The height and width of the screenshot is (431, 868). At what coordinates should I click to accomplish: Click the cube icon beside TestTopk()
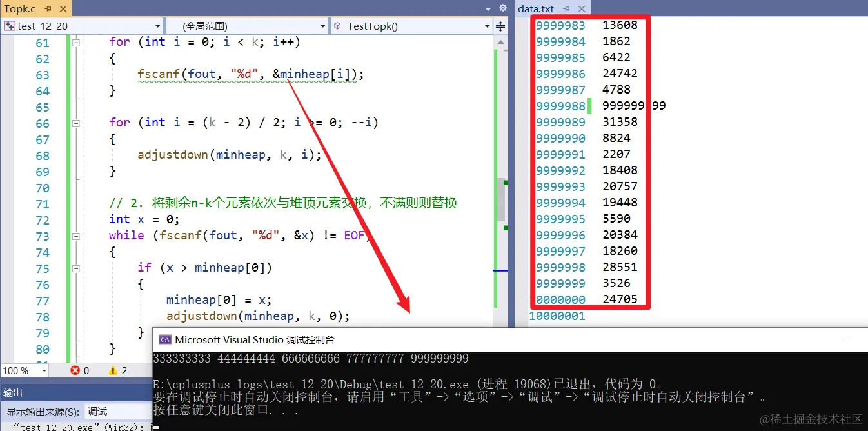coord(337,26)
